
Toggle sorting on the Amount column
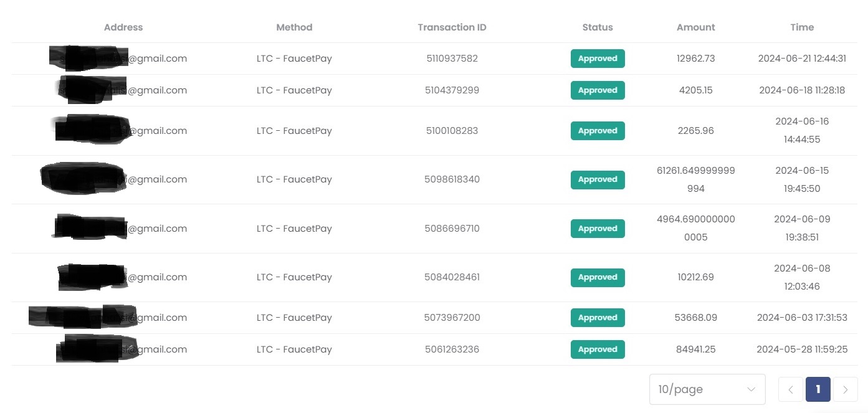point(695,27)
